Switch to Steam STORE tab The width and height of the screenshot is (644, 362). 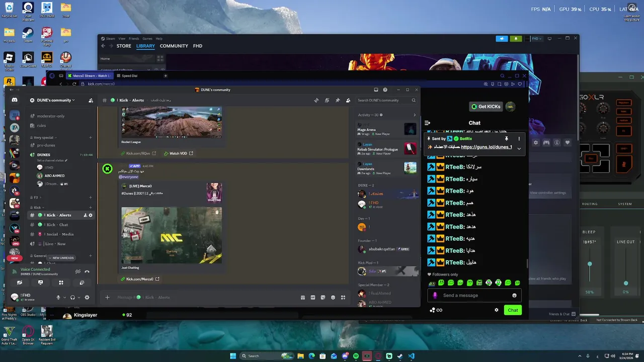(x=124, y=46)
